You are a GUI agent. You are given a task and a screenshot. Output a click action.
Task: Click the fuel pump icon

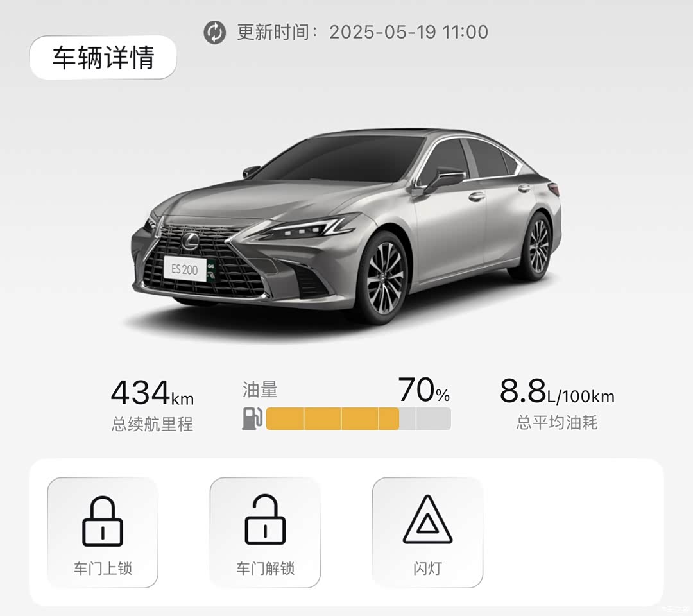click(x=252, y=418)
